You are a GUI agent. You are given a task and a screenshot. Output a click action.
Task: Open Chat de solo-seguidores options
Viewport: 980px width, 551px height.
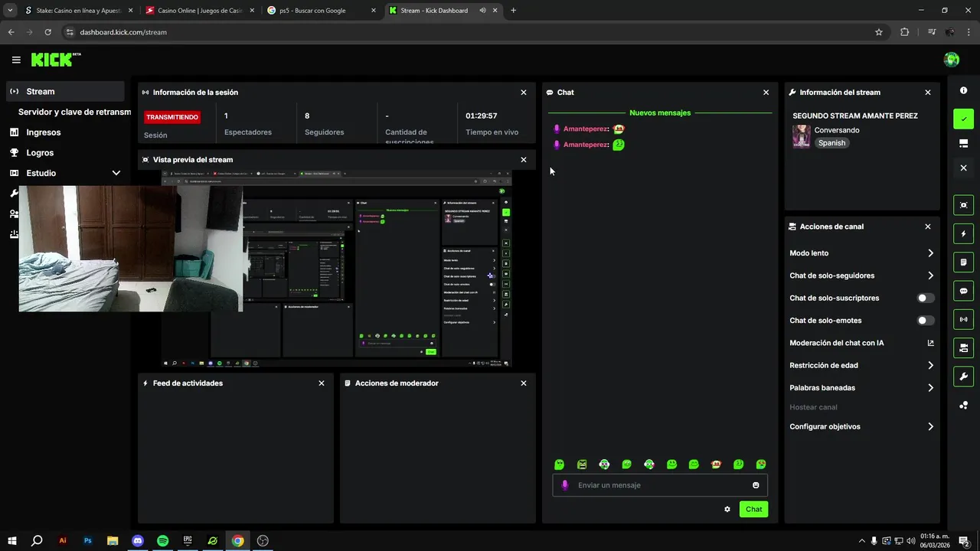(862, 275)
